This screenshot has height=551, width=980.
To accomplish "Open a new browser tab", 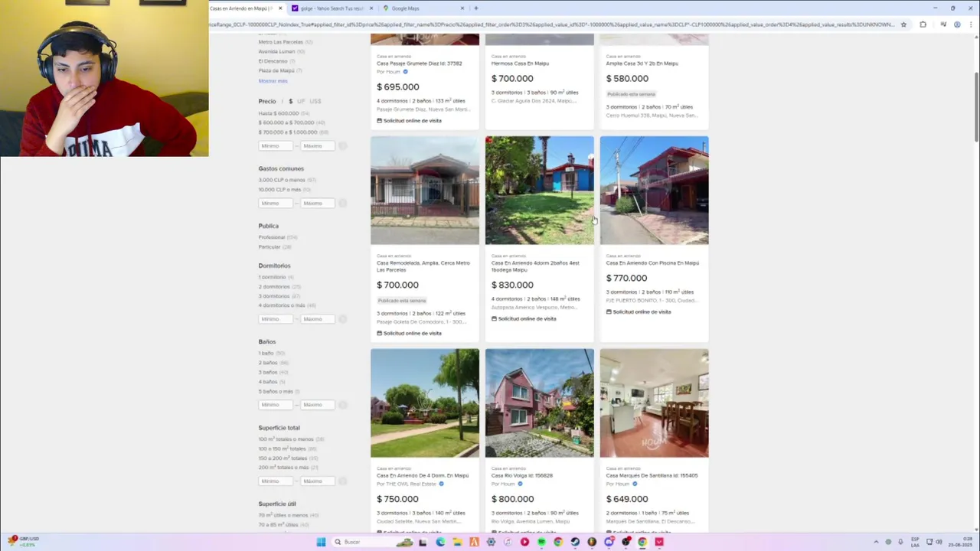I will pos(475,8).
